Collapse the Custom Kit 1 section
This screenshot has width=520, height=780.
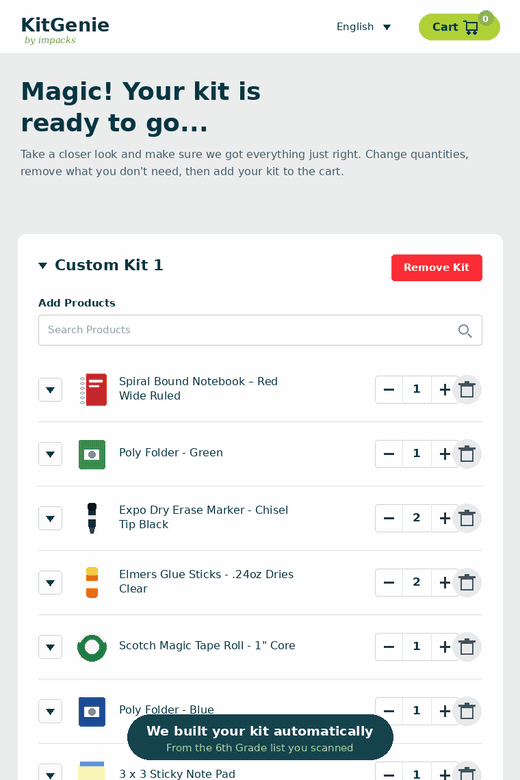coord(43,266)
